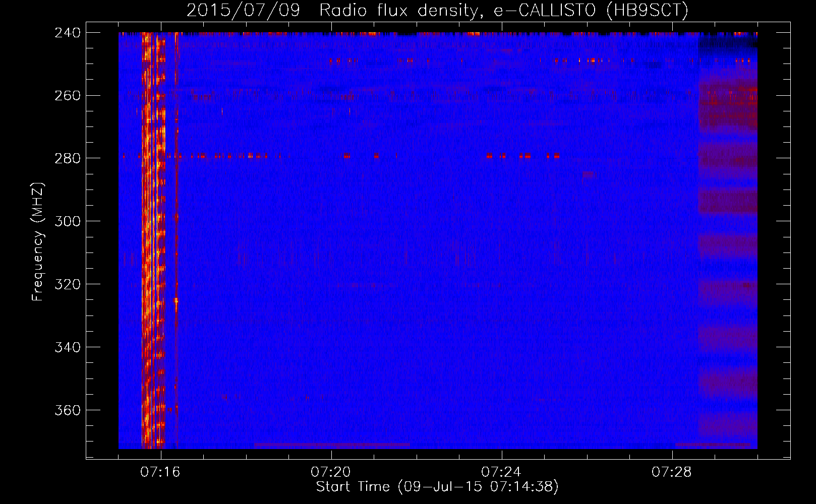Select the 07:20 time tick label
Image resolution: width=816 pixels, height=504 pixels.
(331, 472)
